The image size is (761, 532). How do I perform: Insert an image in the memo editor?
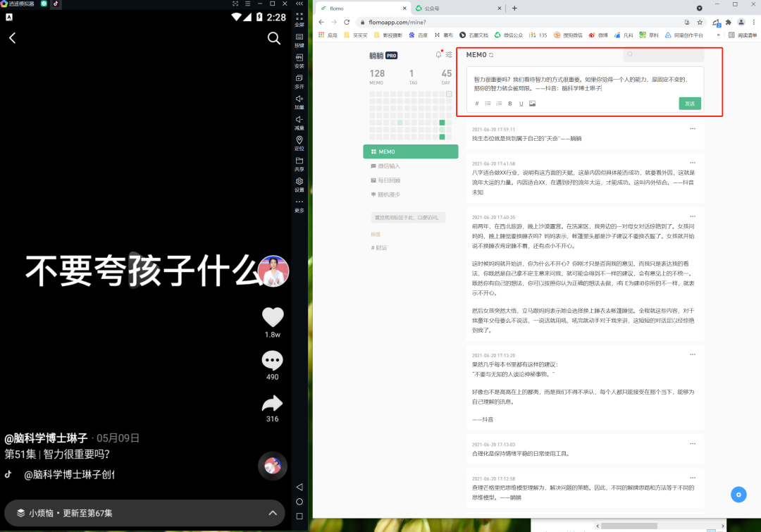tap(533, 104)
